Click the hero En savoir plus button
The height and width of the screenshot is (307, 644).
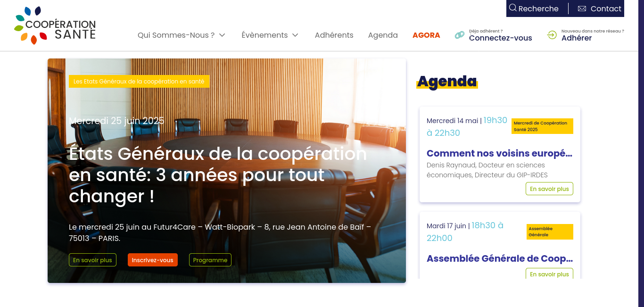pos(92,260)
